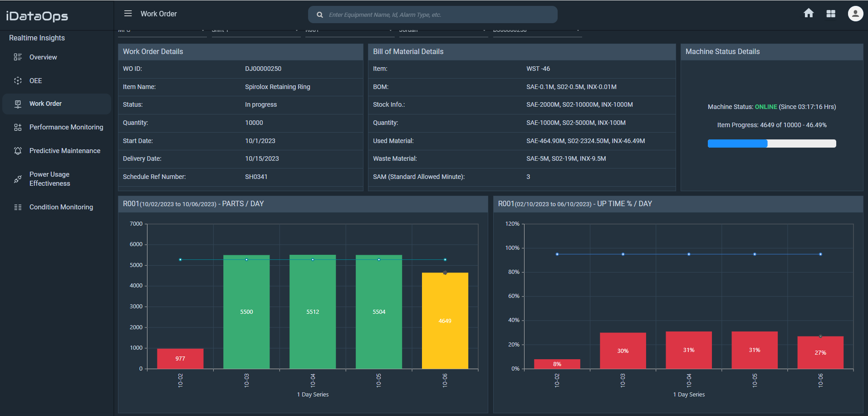Viewport: 868px width, 416px height.
Task: Click the home icon in the top bar
Action: coord(809,13)
